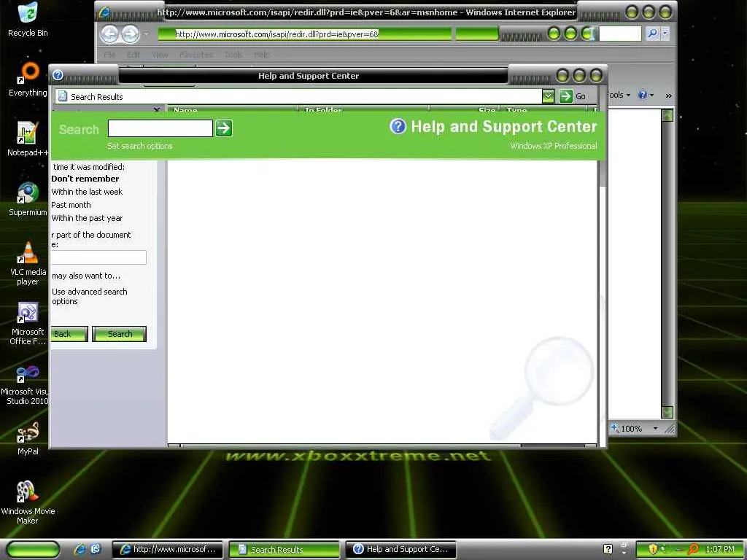This screenshot has height=560, width=747.
Task: Switch to microsoft.com IE taskbar button
Action: (167, 549)
